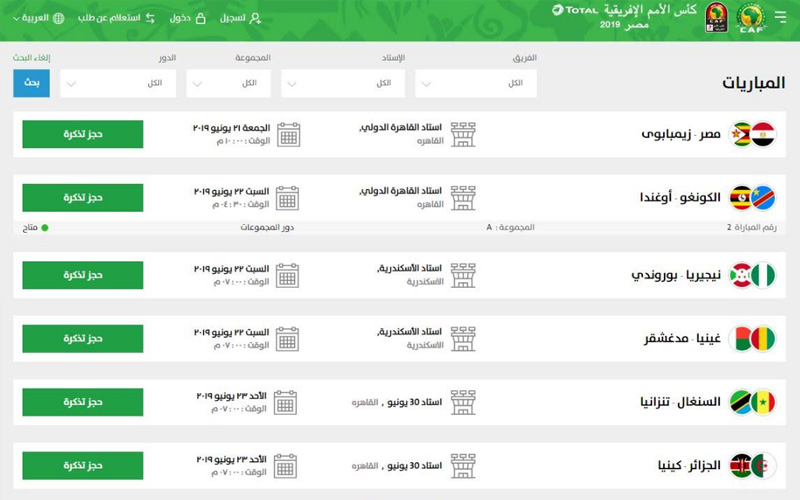Viewport: 800px width, 500px height.
Task: Book ticket for Egypt-Zimbabwe match
Action: click(83, 134)
